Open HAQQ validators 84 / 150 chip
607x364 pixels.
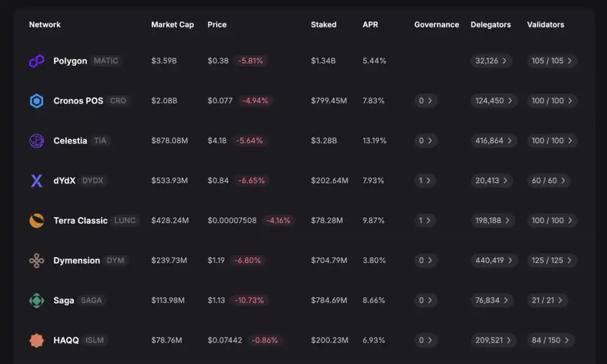[x=551, y=340]
